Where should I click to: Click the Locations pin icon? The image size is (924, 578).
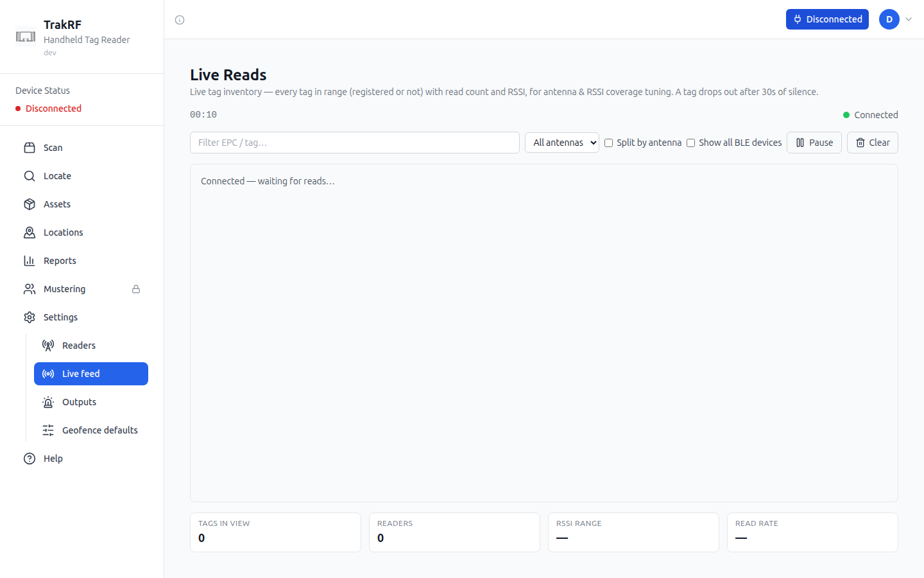tap(30, 232)
